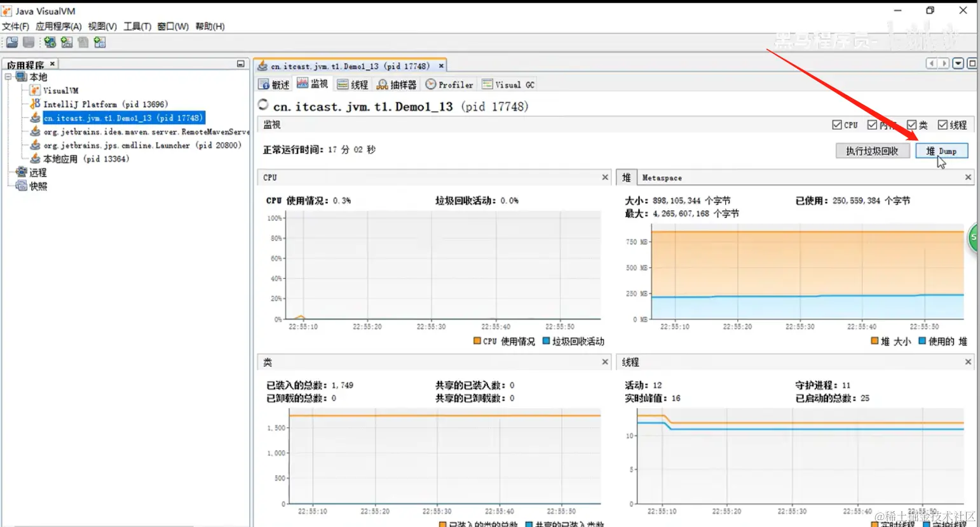Switch to the 监视 monitor tab

[x=313, y=84]
